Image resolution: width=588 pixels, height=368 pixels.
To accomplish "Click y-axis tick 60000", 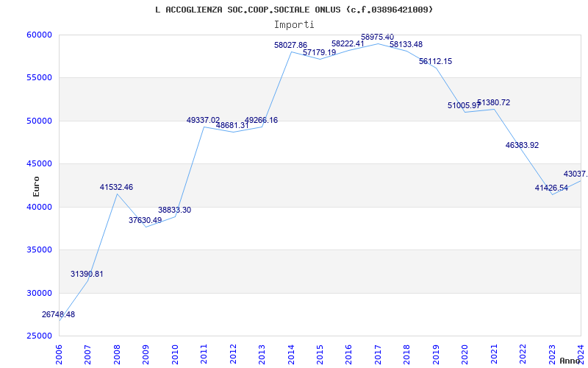I will tap(39, 35).
